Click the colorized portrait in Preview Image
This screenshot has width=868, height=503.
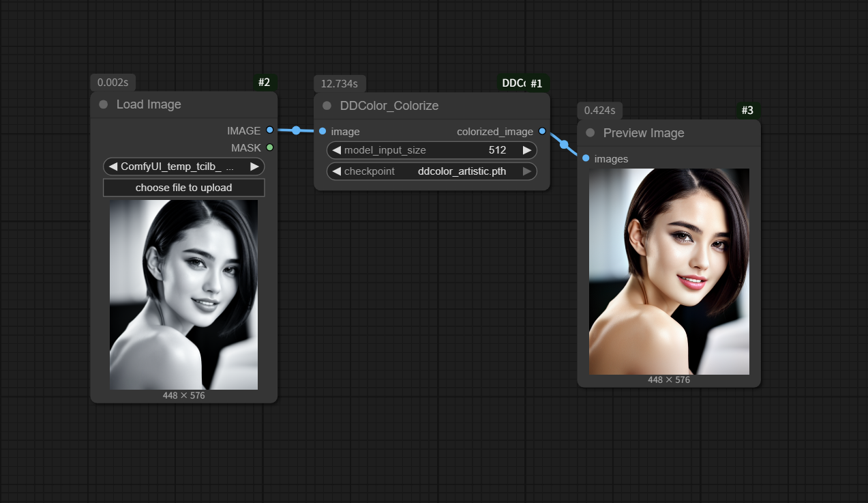click(x=669, y=271)
